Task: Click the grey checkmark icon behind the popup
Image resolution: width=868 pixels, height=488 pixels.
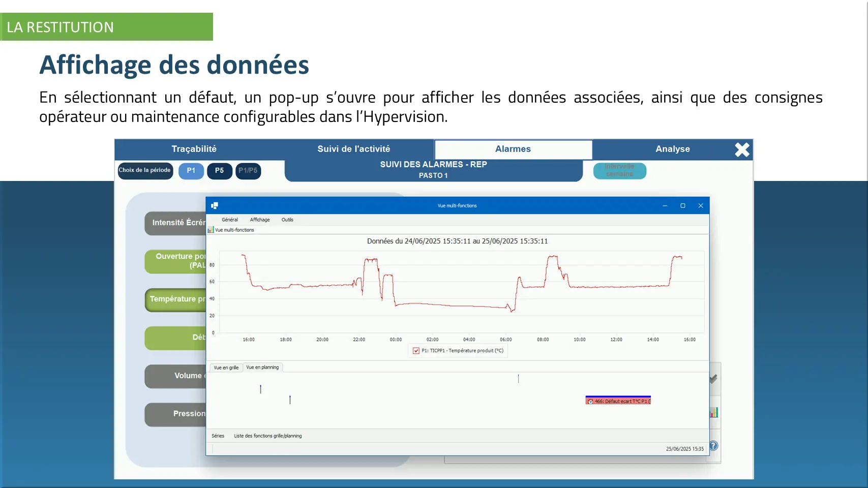Action: (x=713, y=379)
